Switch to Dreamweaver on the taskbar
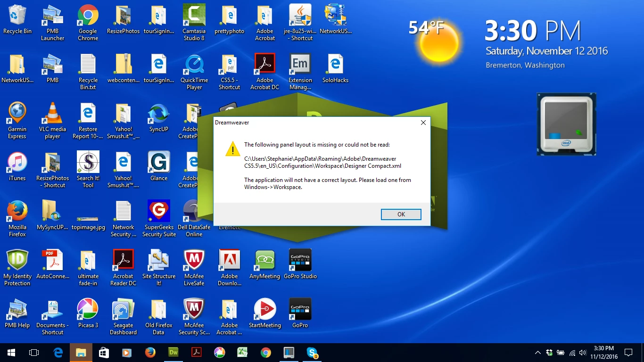This screenshot has width=644, height=362. click(x=173, y=353)
